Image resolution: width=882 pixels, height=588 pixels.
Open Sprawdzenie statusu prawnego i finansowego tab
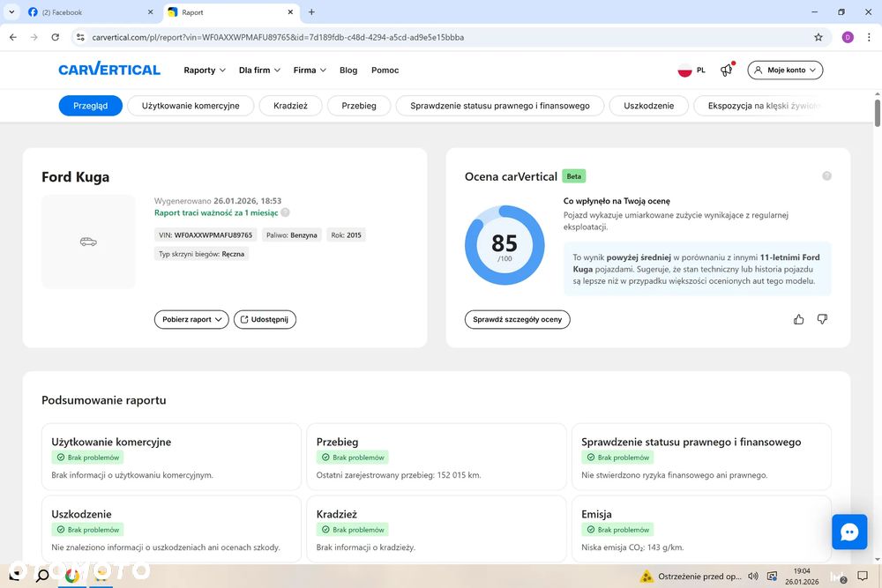click(x=500, y=106)
